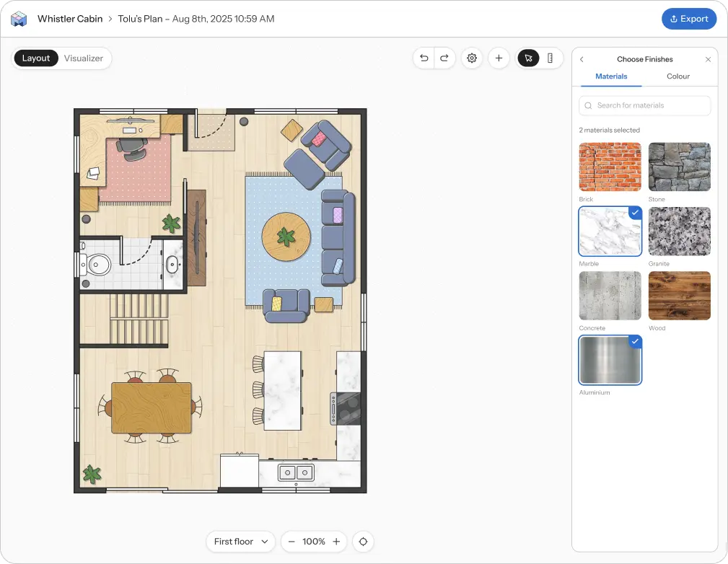The image size is (728, 564).
Task: Click the app logo beside Whistler Cabin
Action: (x=18, y=19)
